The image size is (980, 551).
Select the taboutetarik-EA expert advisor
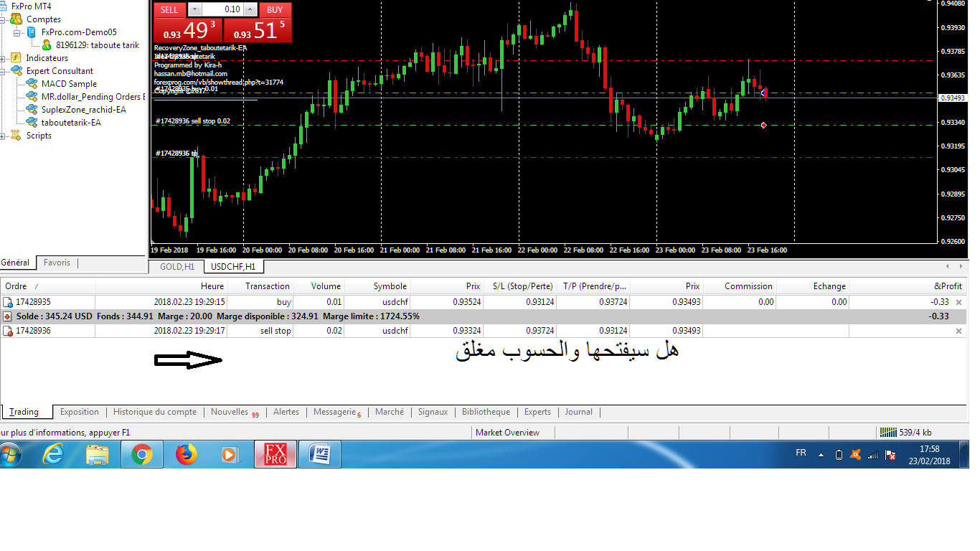(x=71, y=123)
